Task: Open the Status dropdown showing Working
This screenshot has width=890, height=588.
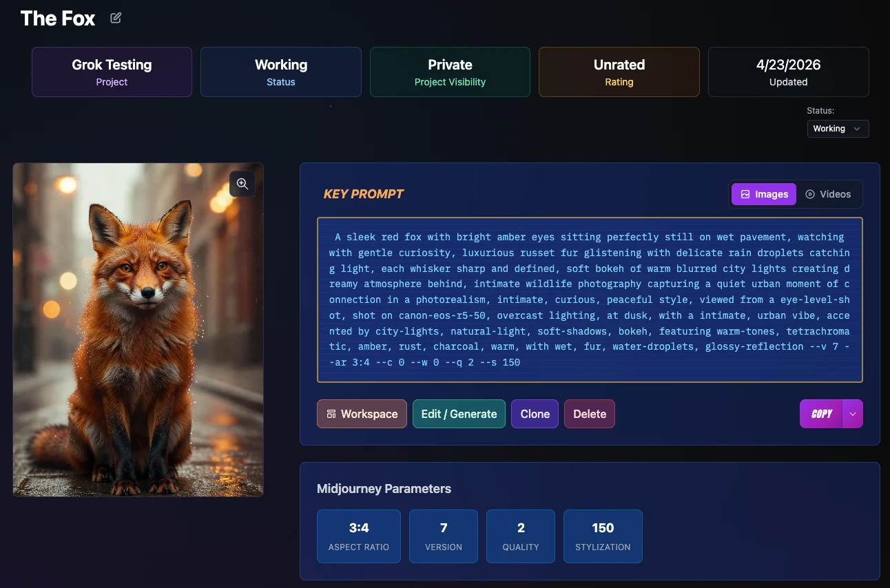Action: (x=838, y=129)
